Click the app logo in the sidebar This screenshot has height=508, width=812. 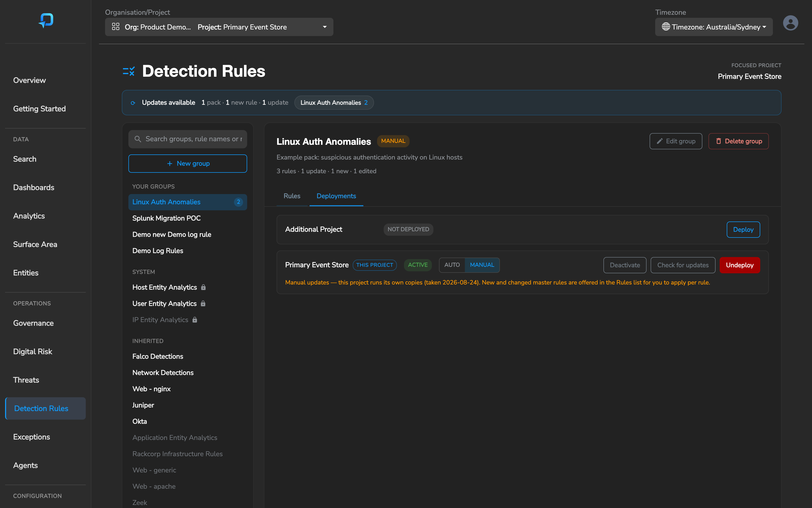(x=46, y=20)
